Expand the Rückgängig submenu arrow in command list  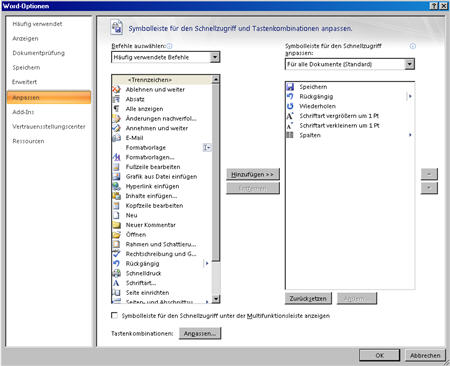click(207, 263)
